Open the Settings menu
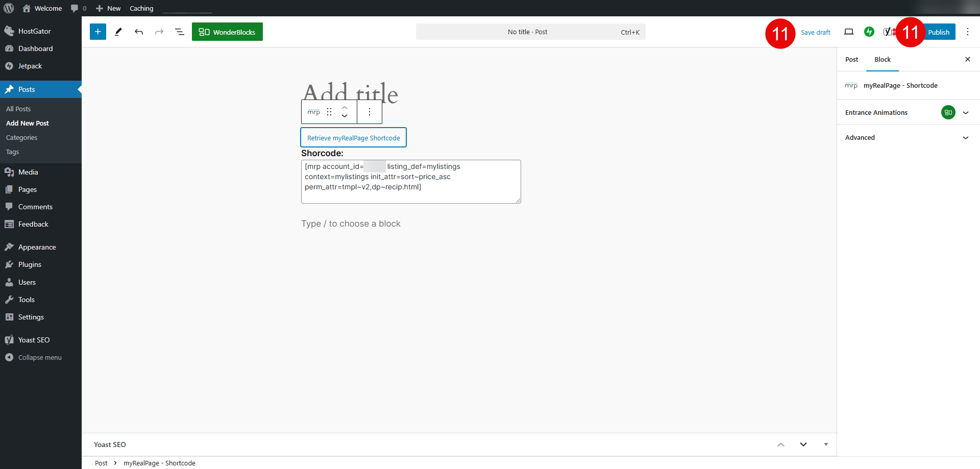Screen dimensions: 980x469 (x=41, y=317)
